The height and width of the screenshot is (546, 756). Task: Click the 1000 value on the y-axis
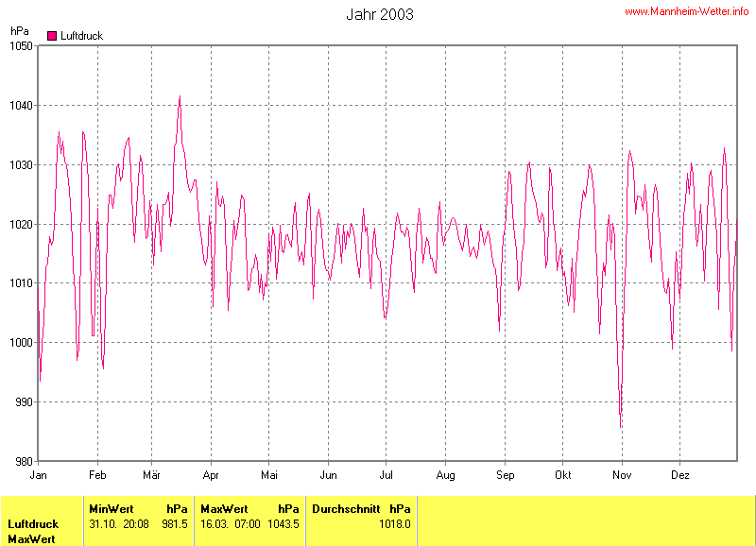coord(22,343)
